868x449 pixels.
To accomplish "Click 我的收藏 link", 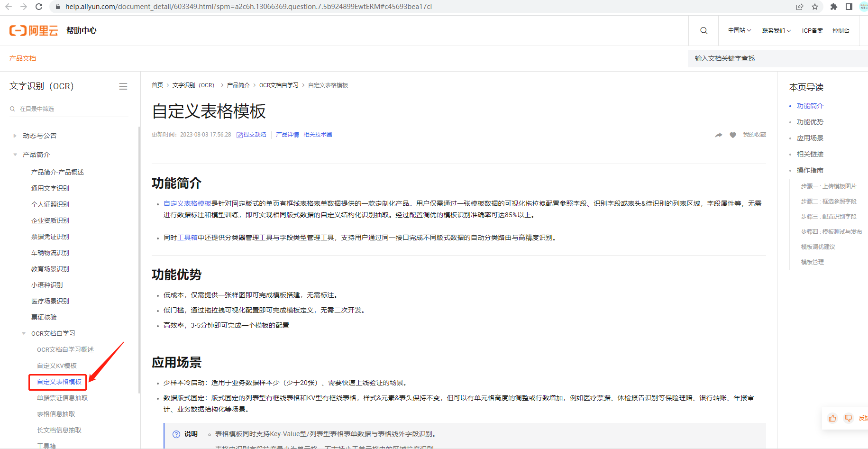I will click(755, 135).
